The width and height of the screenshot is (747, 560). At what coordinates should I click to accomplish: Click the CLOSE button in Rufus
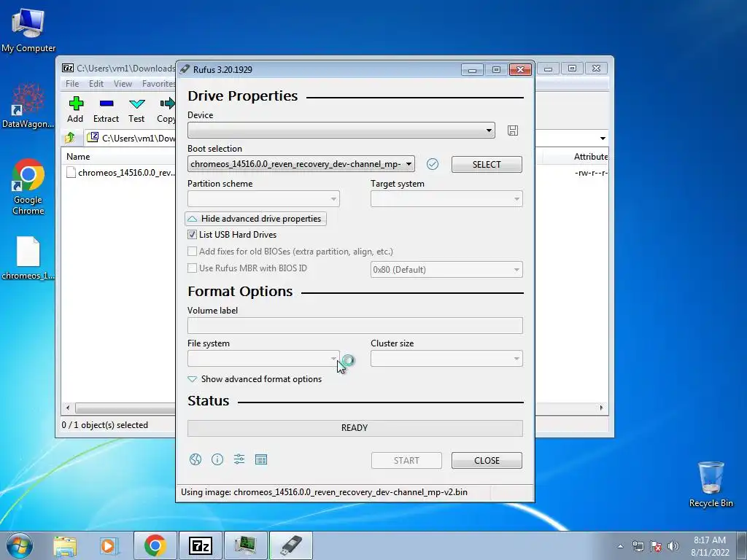[x=487, y=461]
